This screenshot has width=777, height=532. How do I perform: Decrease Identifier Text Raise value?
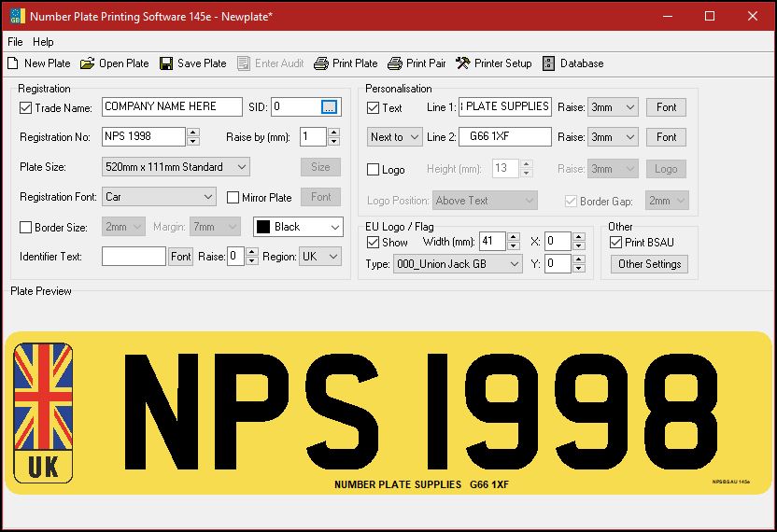point(252,260)
